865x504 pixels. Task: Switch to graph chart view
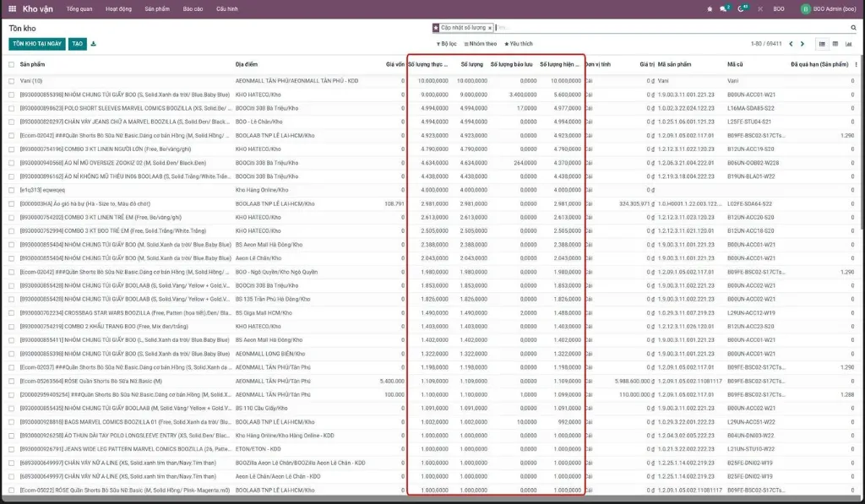coord(848,44)
